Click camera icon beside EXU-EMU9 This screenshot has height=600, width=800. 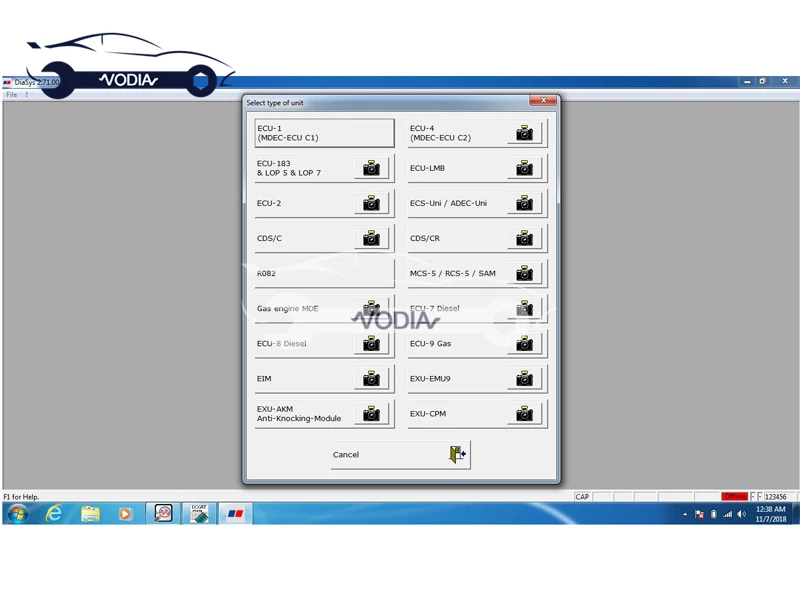point(524,379)
